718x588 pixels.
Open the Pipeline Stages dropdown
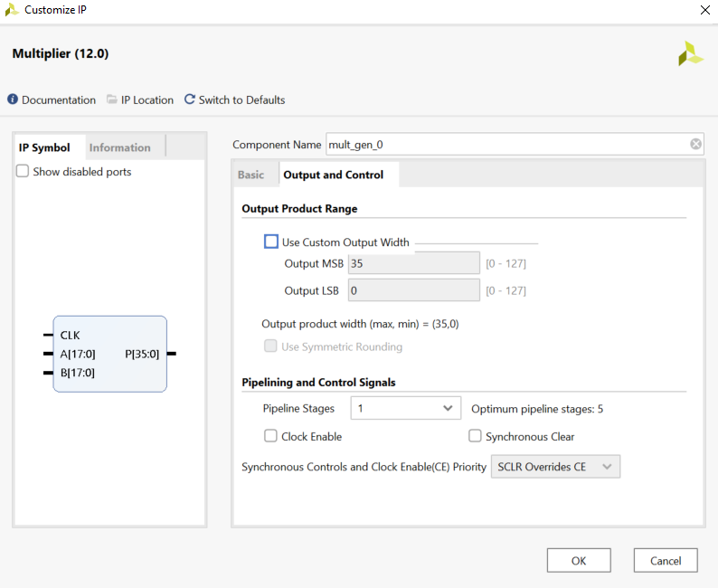pos(406,408)
